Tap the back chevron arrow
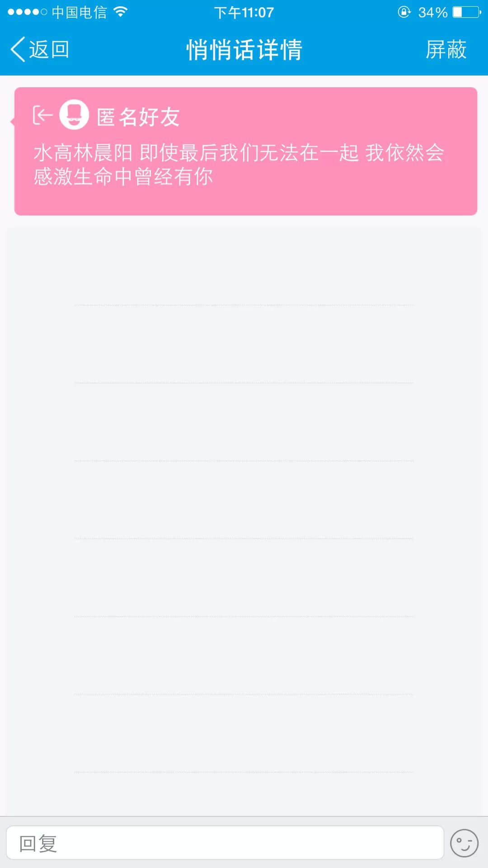Viewport: 488px width, 868px height. [x=18, y=49]
